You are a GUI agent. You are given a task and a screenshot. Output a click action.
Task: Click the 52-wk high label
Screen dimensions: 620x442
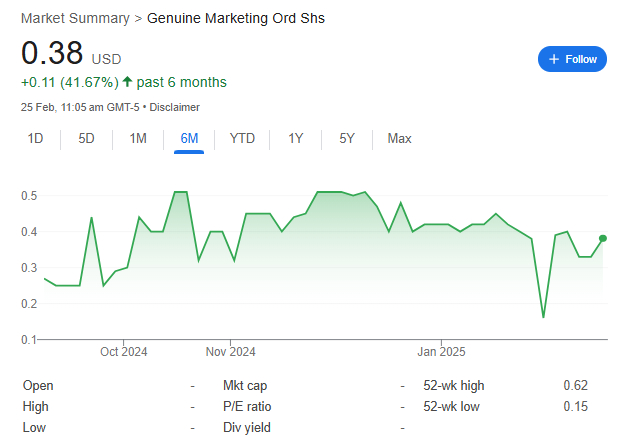[454, 385]
